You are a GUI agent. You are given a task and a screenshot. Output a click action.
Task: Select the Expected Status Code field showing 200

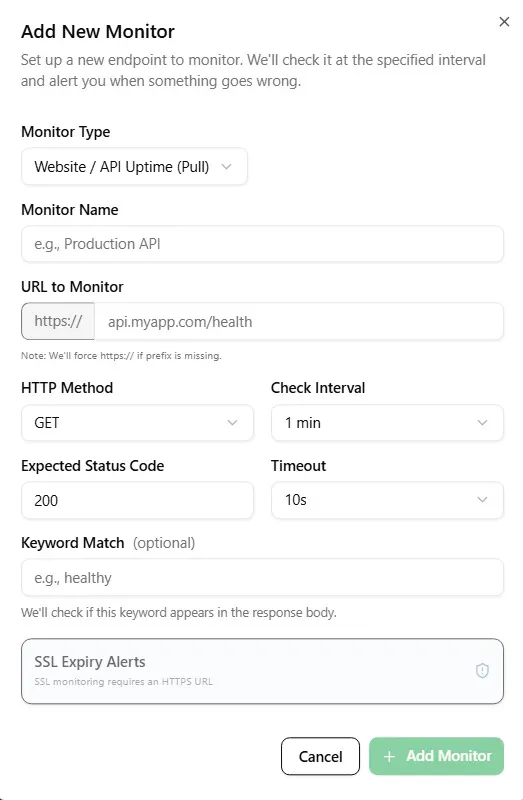[x=137, y=500]
